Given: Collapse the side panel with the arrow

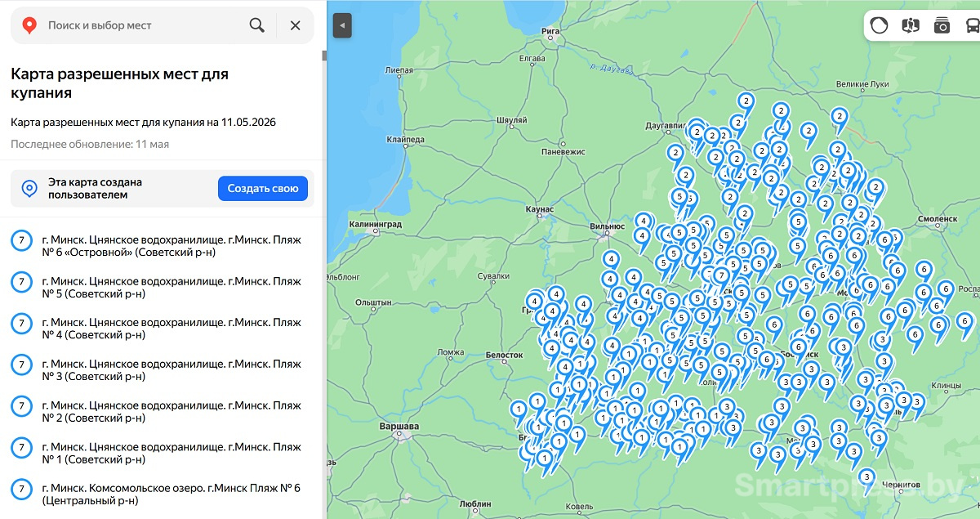Looking at the screenshot, I should [x=342, y=26].
